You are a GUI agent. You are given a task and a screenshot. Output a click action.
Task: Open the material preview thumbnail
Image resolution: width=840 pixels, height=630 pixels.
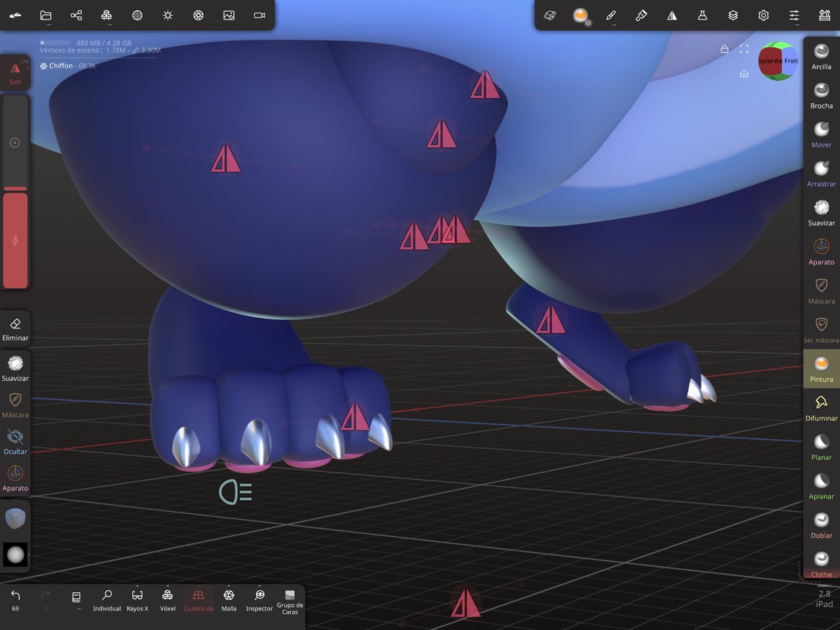pos(15,519)
